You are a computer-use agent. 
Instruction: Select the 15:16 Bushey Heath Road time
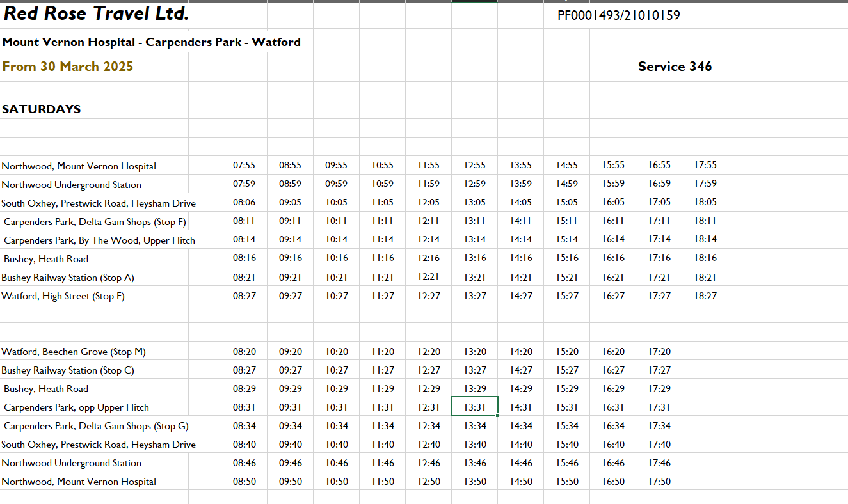[567, 258]
